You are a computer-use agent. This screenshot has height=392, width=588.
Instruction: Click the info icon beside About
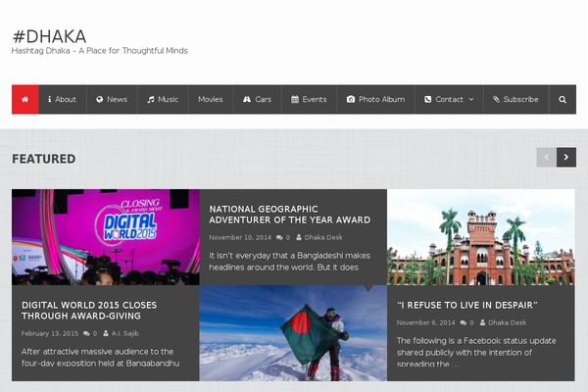pos(50,99)
